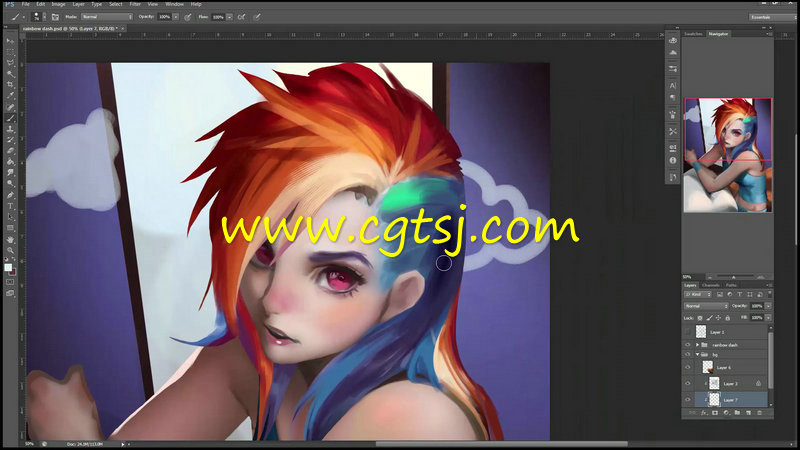This screenshot has height=450, width=800.
Task: Select the History Brush tool
Action: click(10, 140)
